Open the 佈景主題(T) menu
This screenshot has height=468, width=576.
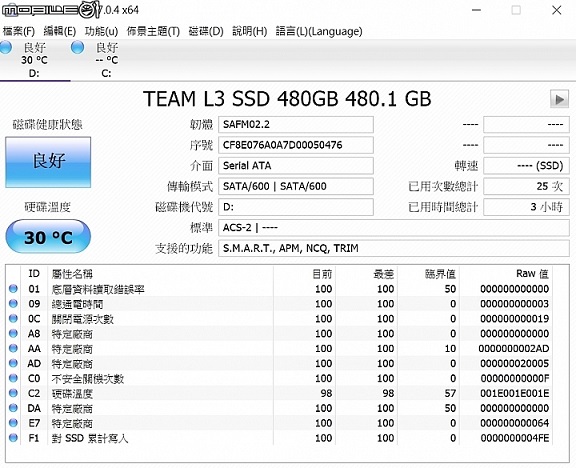pyautogui.click(x=153, y=32)
